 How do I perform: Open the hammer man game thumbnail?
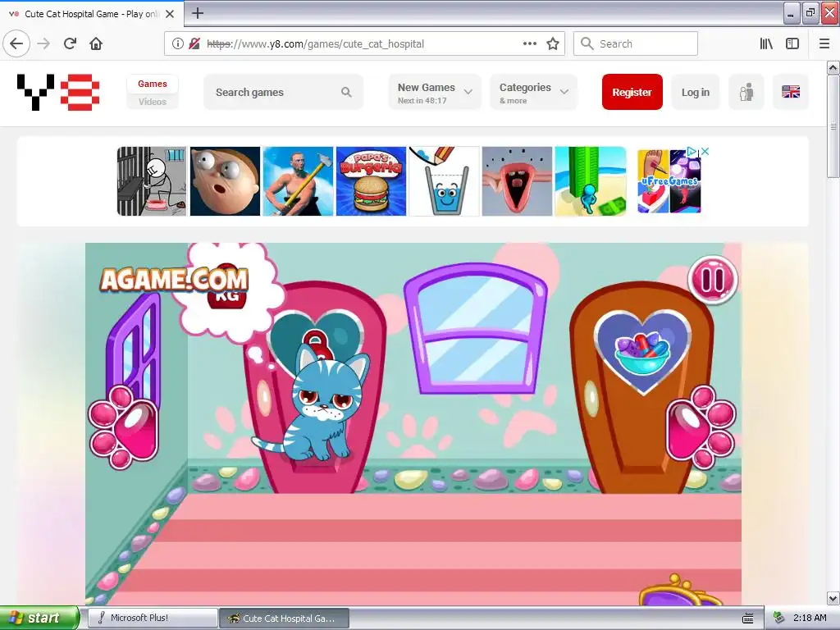[298, 181]
